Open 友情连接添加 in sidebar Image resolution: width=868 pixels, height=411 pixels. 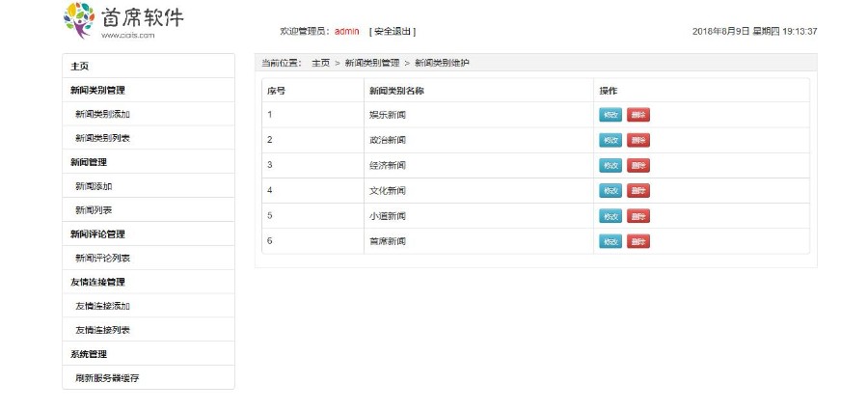pyautogui.click(x=149, y=306)
